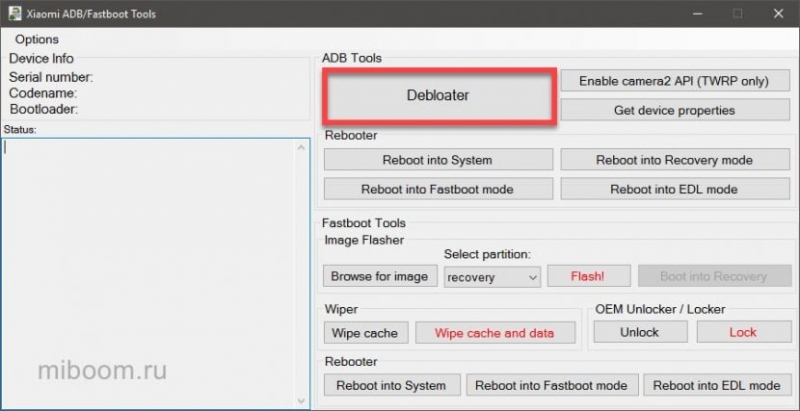The image size is (800, 411).
Task: Click the Xiaomi ADB/Fastboot Tools title icon
Action: click(15, 13)
